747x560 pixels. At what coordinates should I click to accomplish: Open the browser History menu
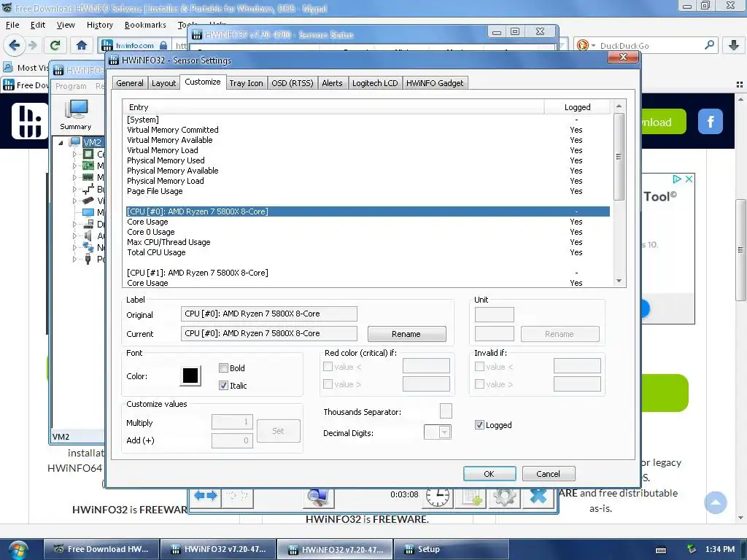pos(99,25)
